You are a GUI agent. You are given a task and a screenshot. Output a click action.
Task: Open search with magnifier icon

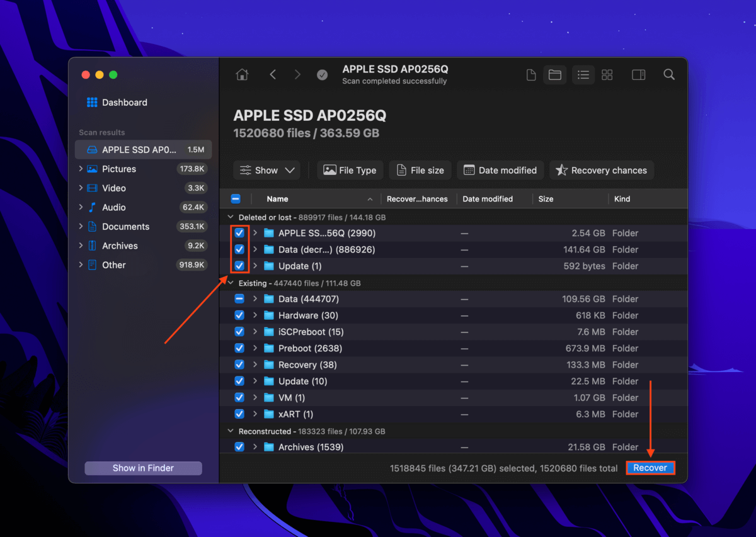click(669, 75)
